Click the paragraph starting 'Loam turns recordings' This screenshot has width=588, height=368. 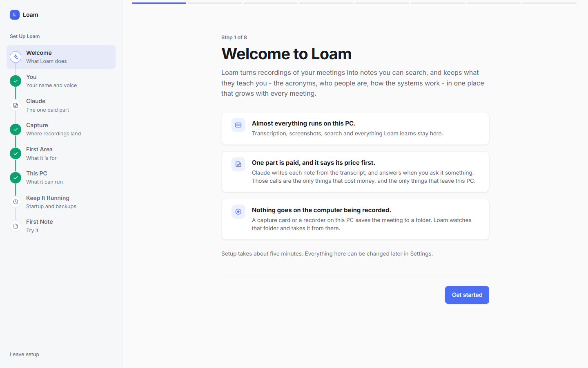point(353,83)
